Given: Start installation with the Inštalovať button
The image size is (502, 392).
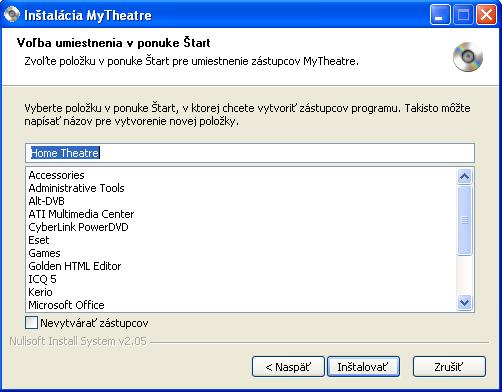Looking at the screenshot, I should click(x=363, y=367).
